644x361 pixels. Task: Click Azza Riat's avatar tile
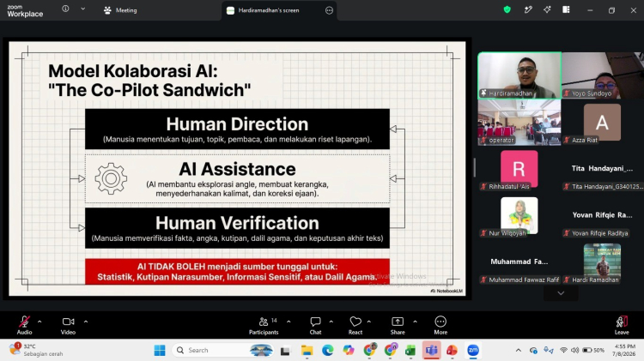coord(602,123)
